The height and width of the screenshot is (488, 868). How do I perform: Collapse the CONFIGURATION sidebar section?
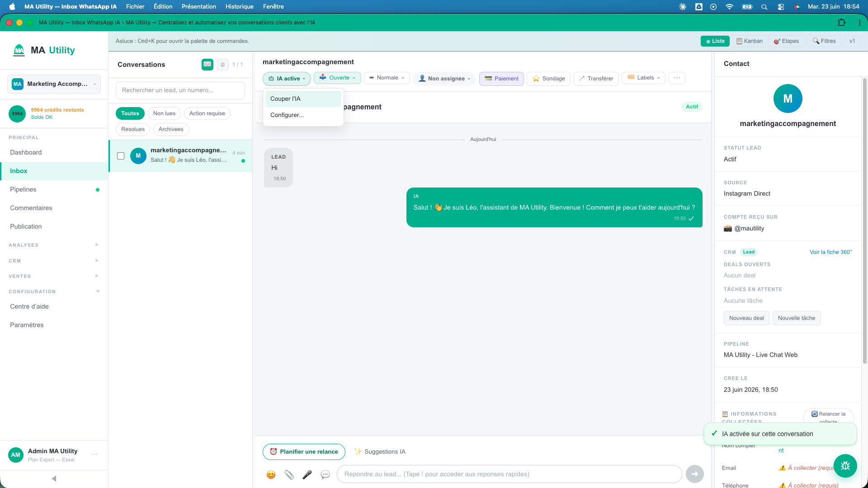pos(54,291)
